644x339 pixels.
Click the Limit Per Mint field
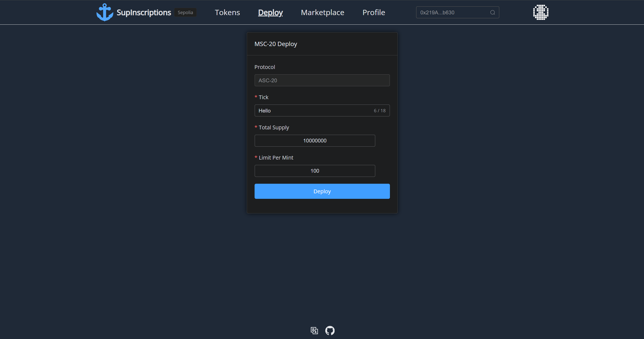(x=315, y=171)
